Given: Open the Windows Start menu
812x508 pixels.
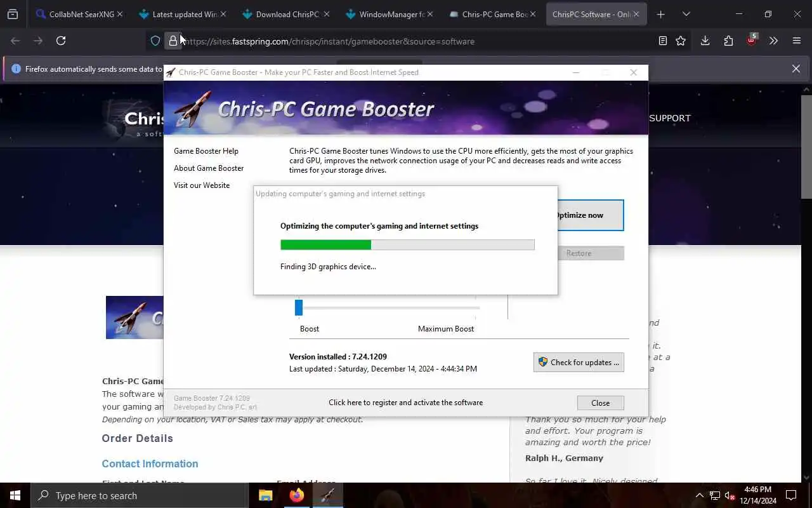Looking at the screenshot, I should tap(15, 495).
